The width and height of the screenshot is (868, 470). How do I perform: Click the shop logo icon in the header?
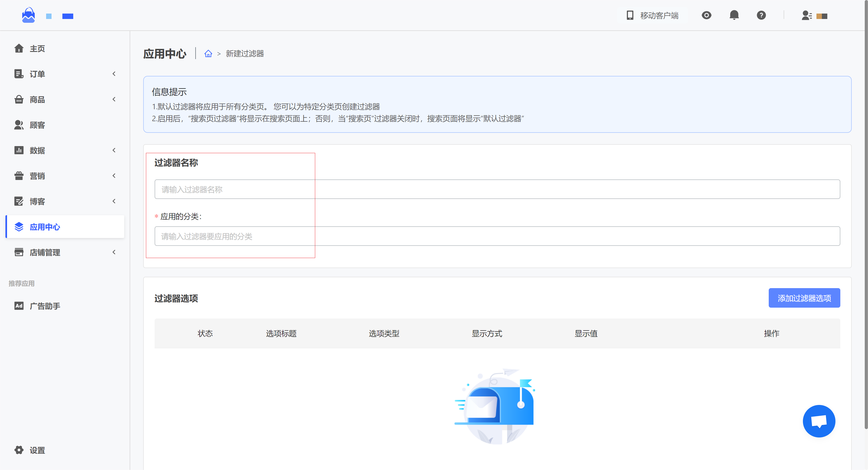click(28, 15)
